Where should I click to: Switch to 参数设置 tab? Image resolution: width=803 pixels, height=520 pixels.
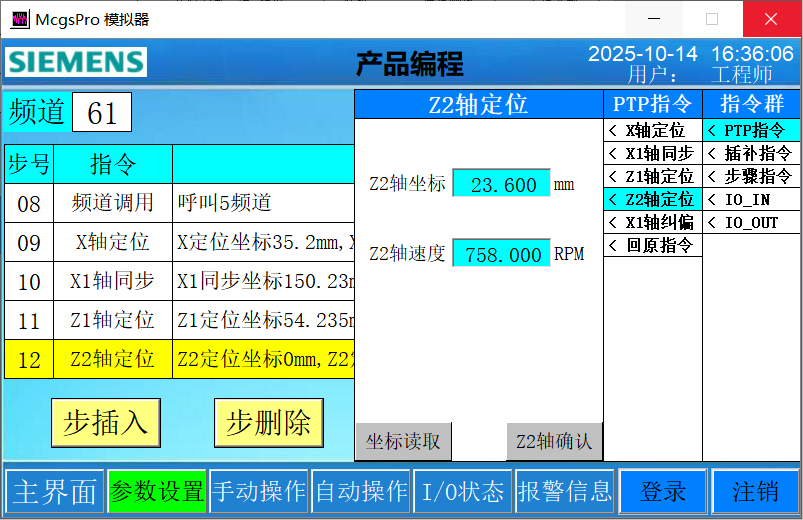157,491
